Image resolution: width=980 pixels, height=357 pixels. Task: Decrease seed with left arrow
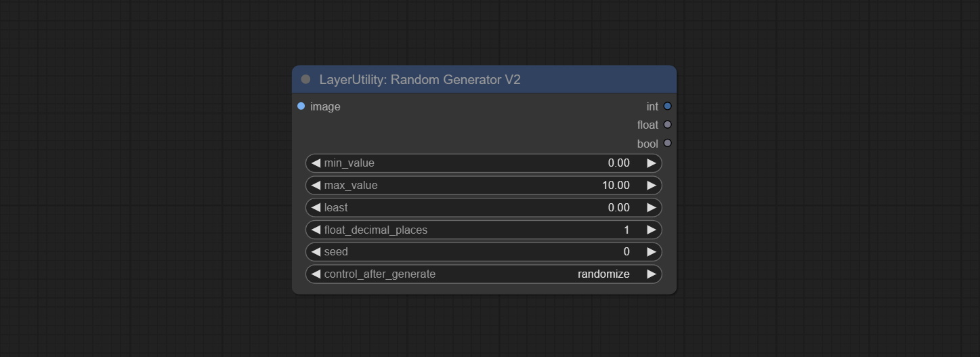point(316,252)
